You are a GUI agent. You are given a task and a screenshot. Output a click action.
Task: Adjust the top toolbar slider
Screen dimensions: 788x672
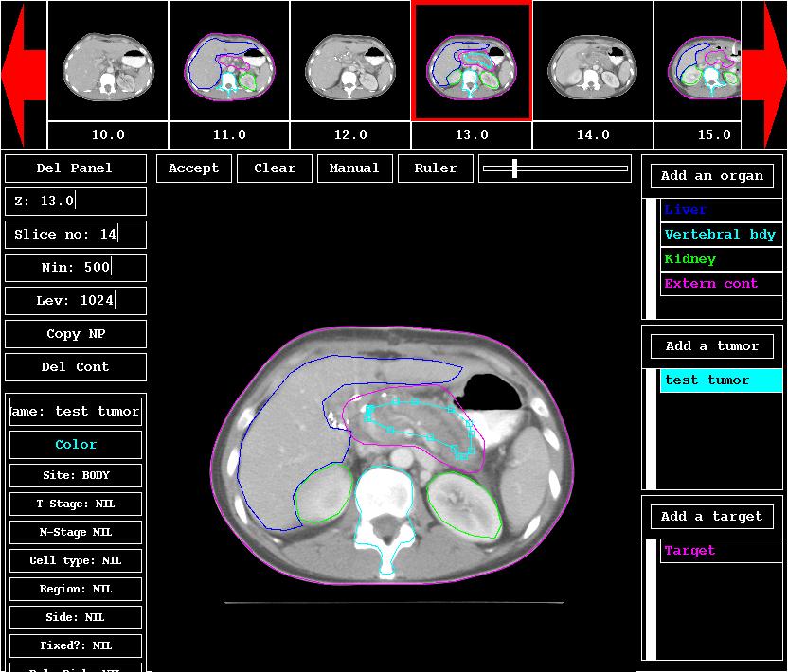[x=514, y=168]
